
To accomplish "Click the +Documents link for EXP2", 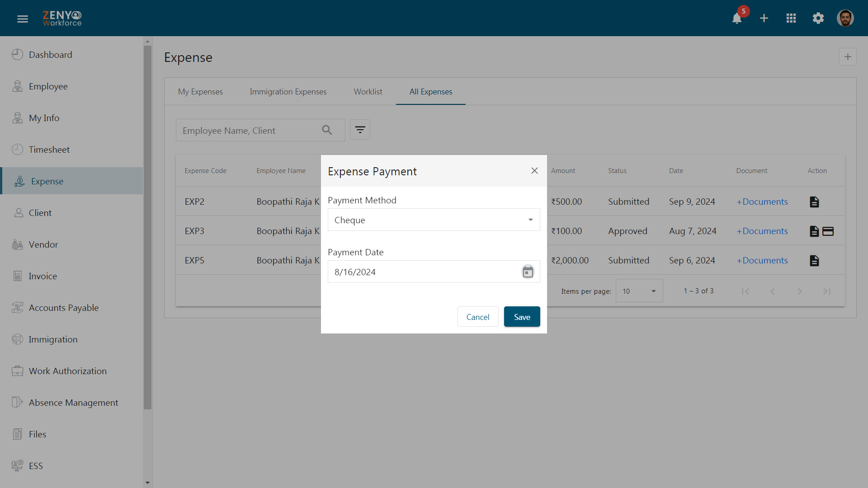I will (x=763, y=202).
